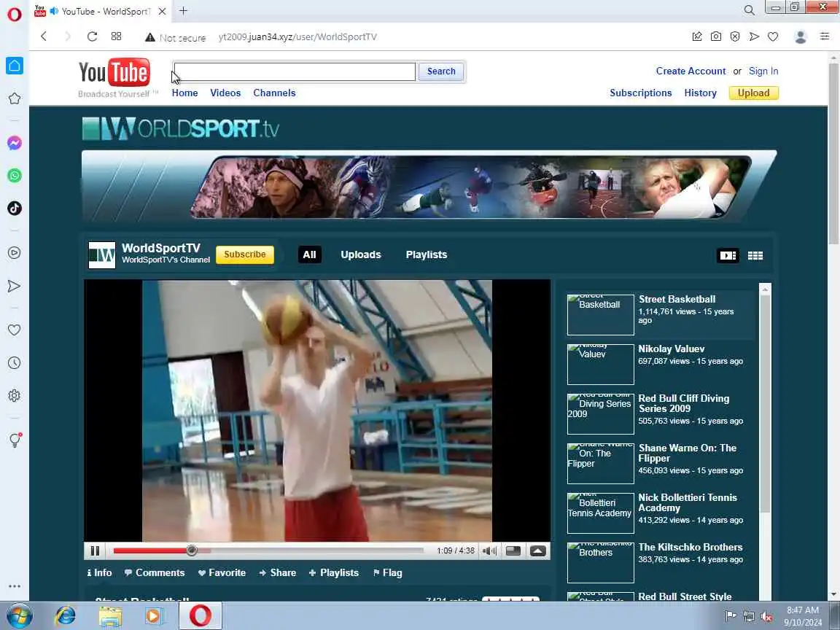Viewport: 840px width, 630px height.
Task: Open the Opera menu logo button
Action: tap(15, 14)
